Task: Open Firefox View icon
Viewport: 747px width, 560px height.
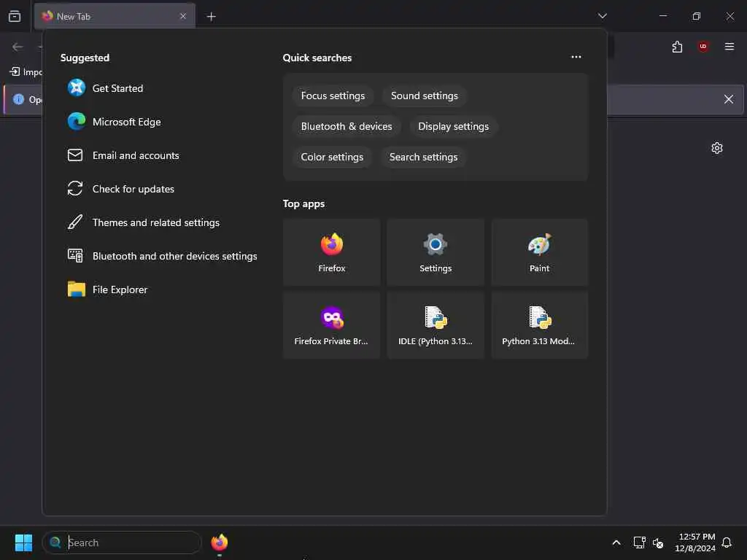Action: pos(15,16)
